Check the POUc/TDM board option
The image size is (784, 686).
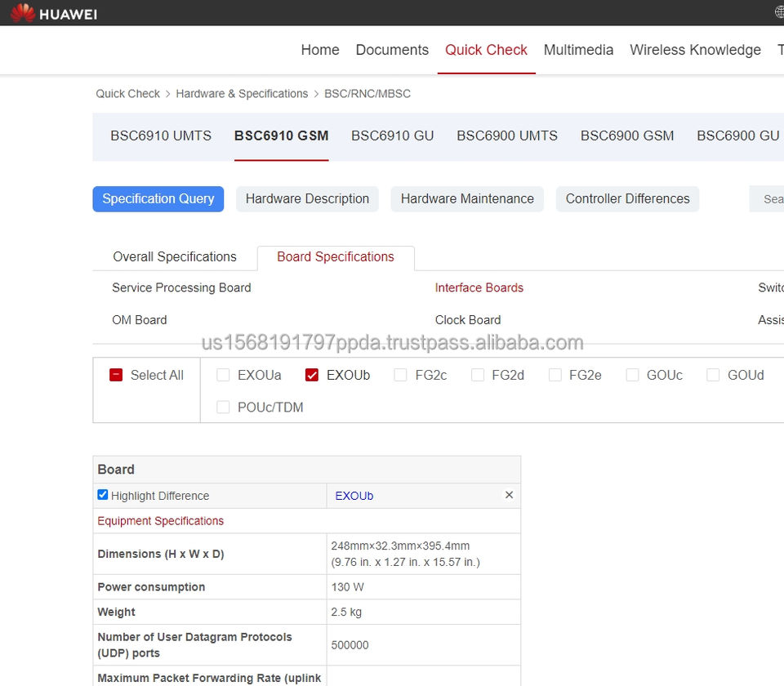(x=223, y=408)
